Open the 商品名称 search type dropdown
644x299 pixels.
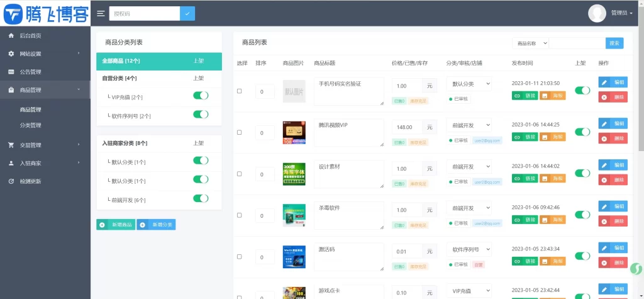click(531, 43)
